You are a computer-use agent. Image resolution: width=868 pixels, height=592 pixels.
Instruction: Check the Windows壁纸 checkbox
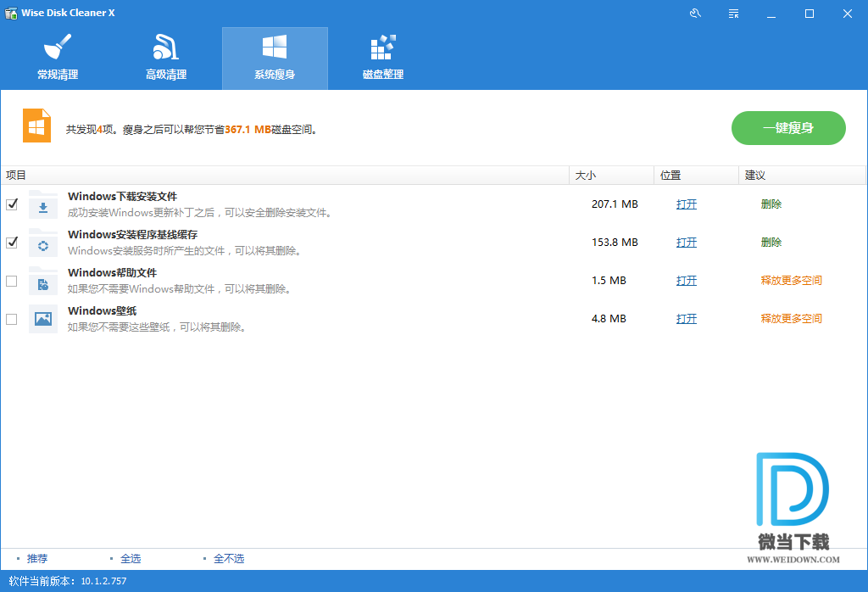[12, 319]
